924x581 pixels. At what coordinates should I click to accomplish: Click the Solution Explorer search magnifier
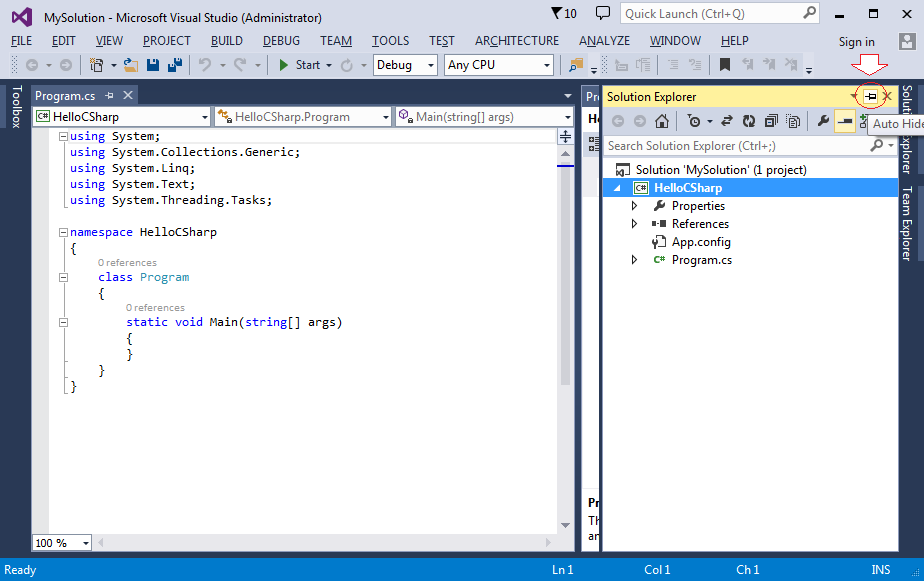[877, 145]
